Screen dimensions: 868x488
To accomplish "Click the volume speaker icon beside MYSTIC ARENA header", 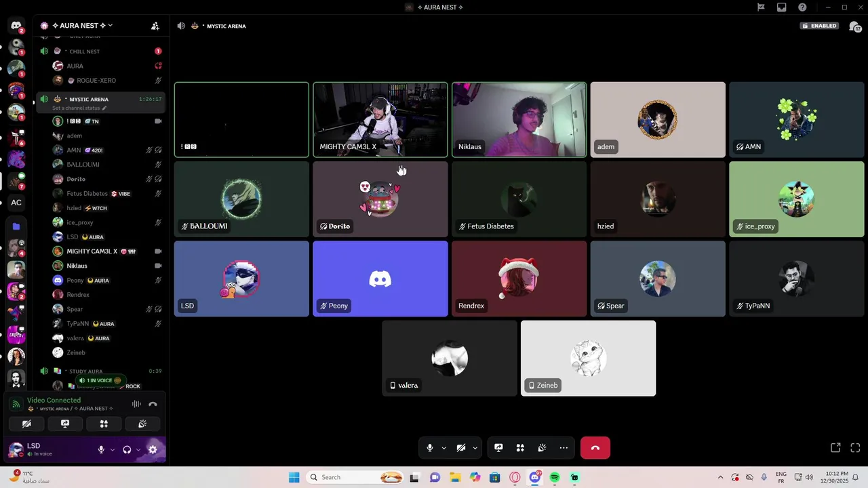I will point(181,26).
